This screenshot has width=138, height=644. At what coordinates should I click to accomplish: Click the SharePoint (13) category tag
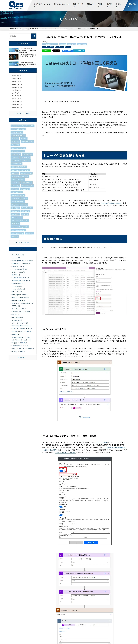[x=17, y=164]
